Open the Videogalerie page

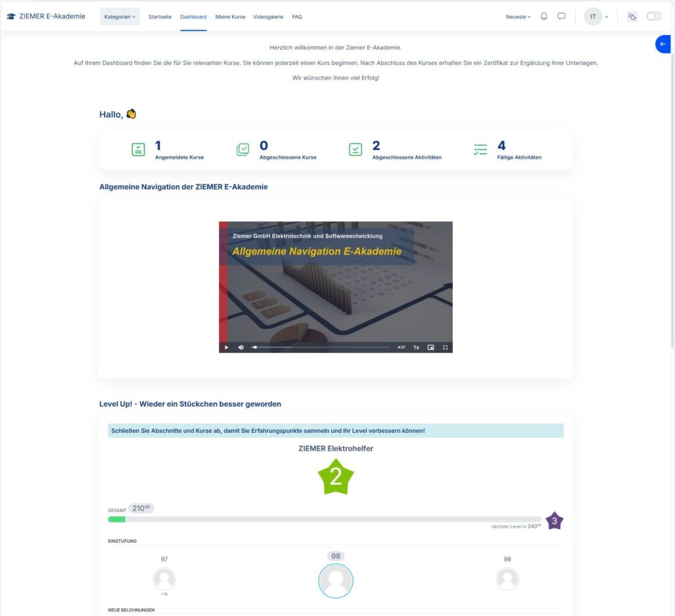click(268, 16)
